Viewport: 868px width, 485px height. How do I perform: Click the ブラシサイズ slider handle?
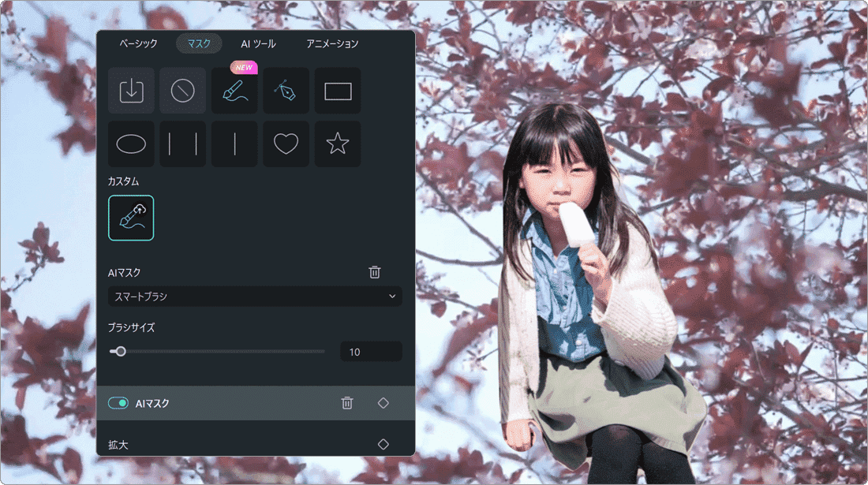120,352
